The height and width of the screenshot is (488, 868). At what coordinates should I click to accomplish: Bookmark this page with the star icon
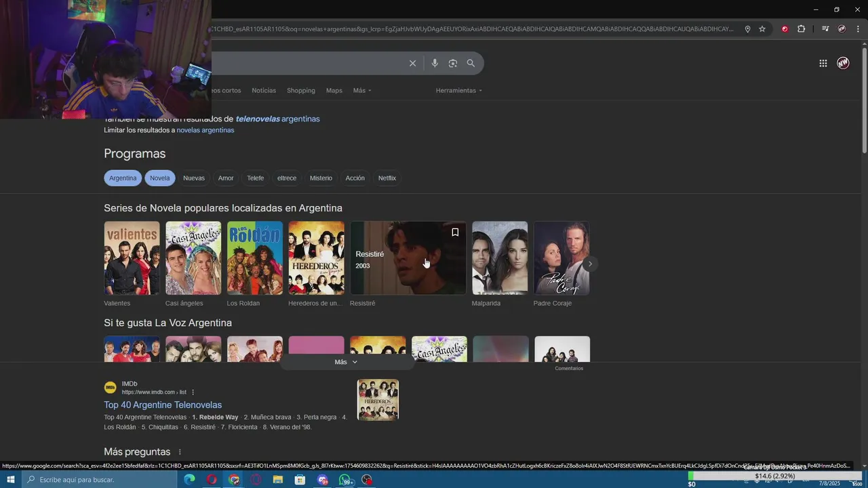click(x=762, y=29)
